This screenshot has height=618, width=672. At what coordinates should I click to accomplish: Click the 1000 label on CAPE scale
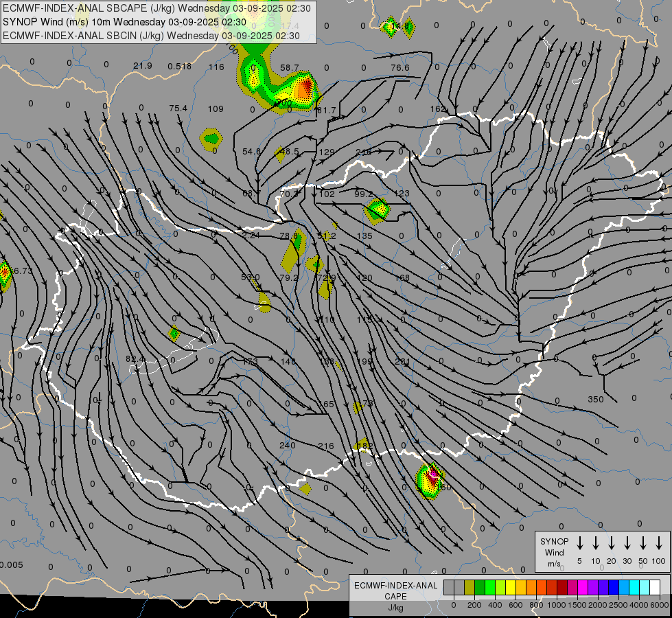[x=556, y=605]
